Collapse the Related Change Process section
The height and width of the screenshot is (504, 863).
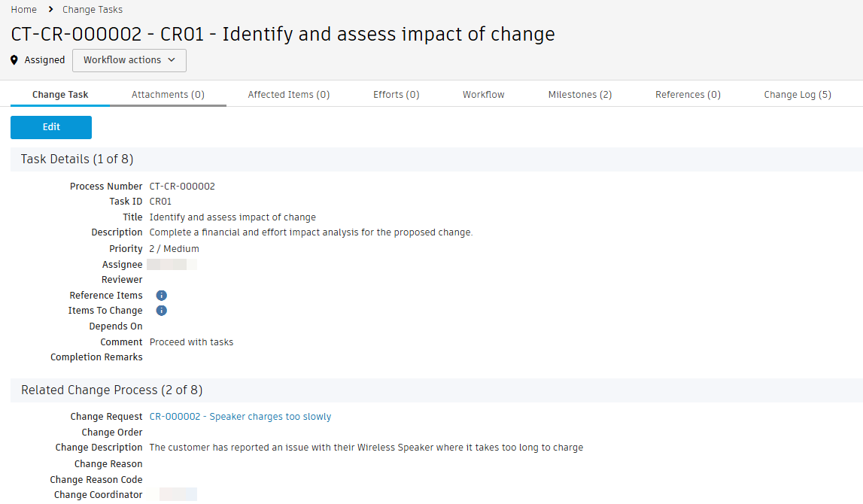tap(111, 390)
